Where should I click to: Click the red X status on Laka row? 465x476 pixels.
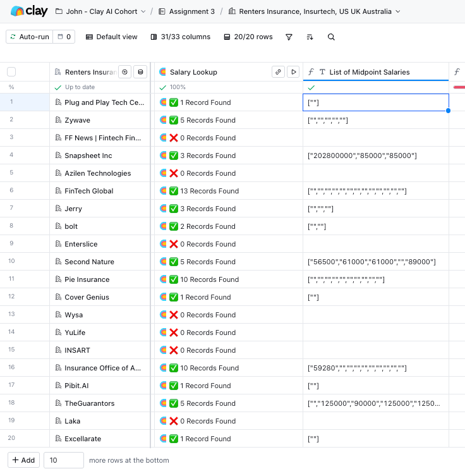[x=174, y=421]
